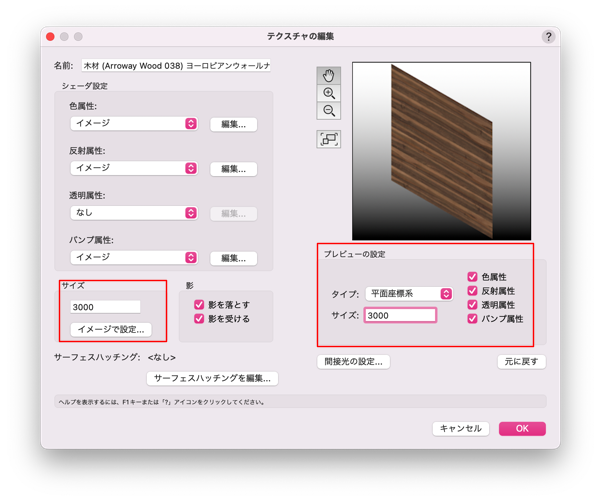The height and width of the screenshot is (502, 600).
Task: Click the シェーダ設定 label
Action: 85,86
